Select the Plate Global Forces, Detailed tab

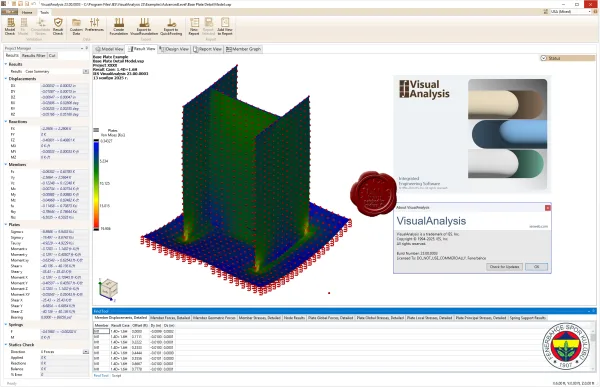(331, 318)
